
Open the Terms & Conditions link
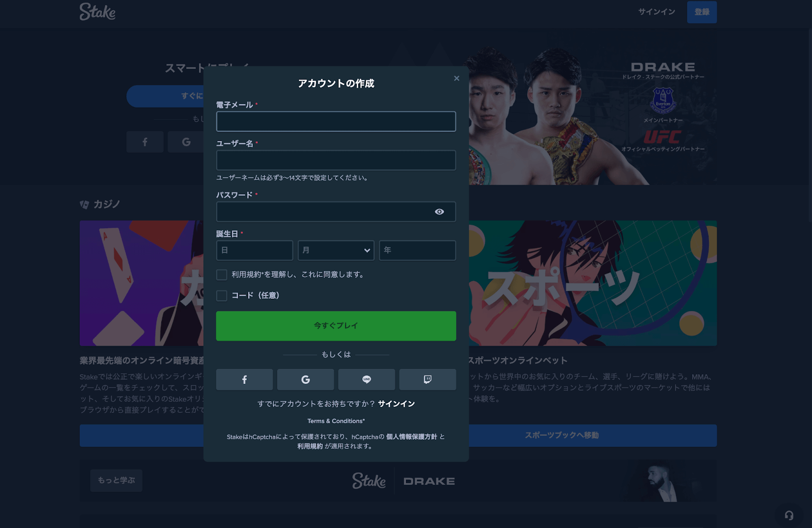coord(336,421)
